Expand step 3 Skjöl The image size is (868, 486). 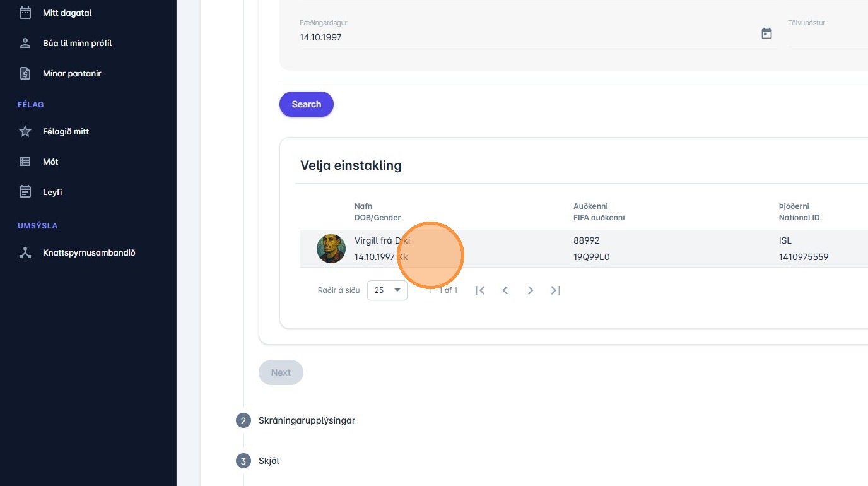point(269,461)
